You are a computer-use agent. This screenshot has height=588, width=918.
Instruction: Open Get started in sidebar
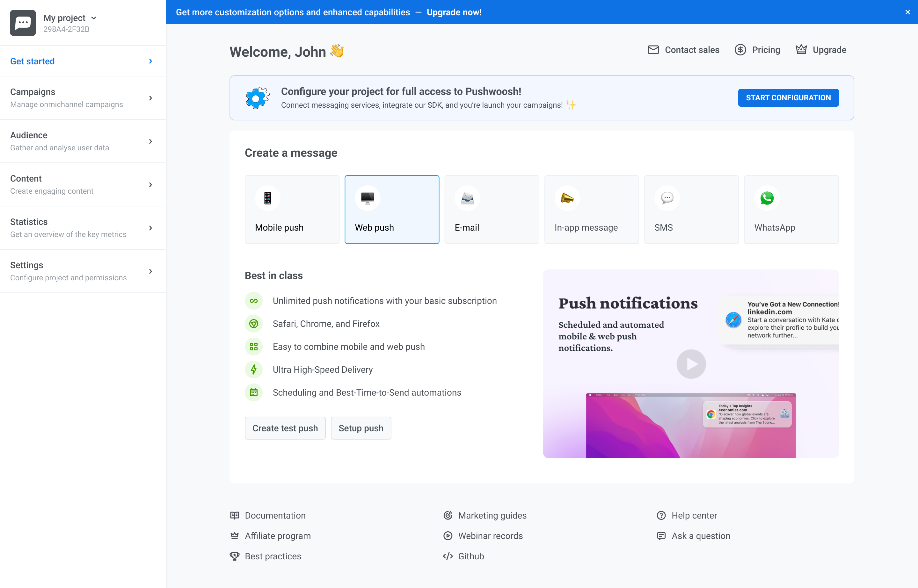pyautogui.click(x=83, y=61)
